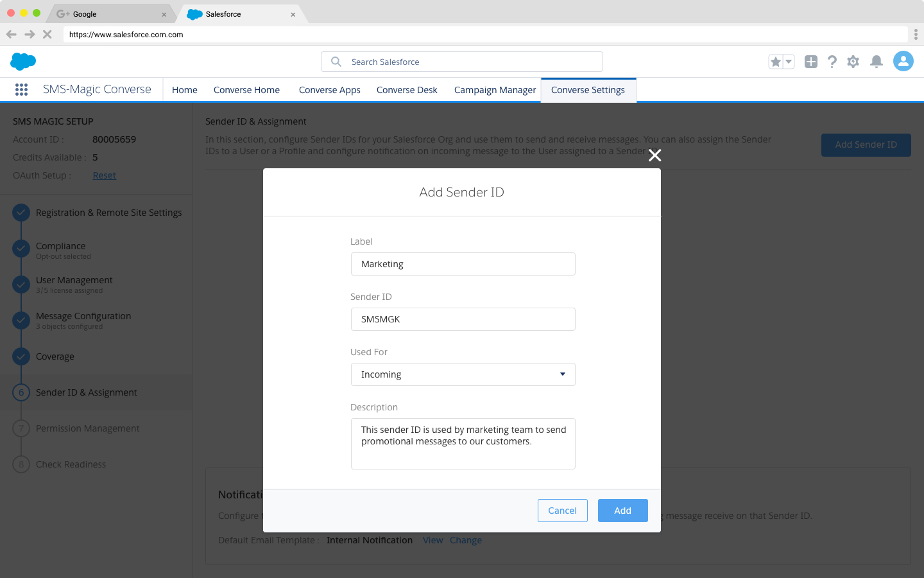This screenshot has height=578, width=924.
Task: Close the Salesforce browser tab
Action: coord(293,14)
